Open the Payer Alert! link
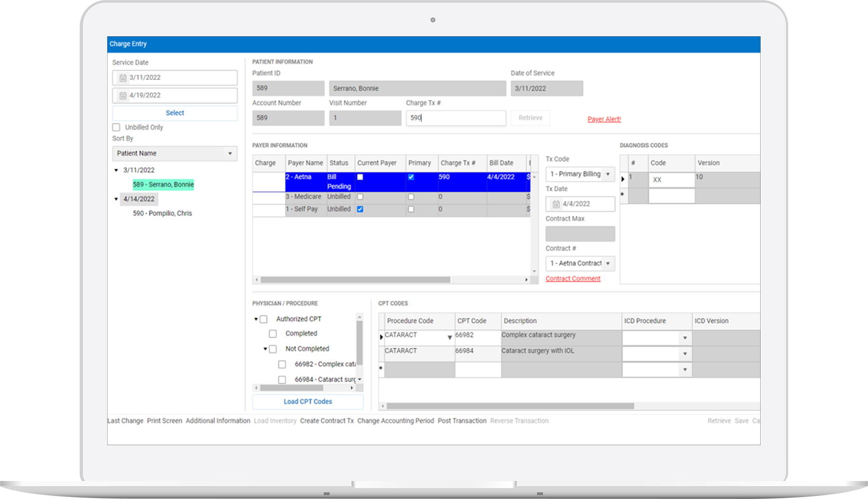868x499 pixels. coord(604,119)
